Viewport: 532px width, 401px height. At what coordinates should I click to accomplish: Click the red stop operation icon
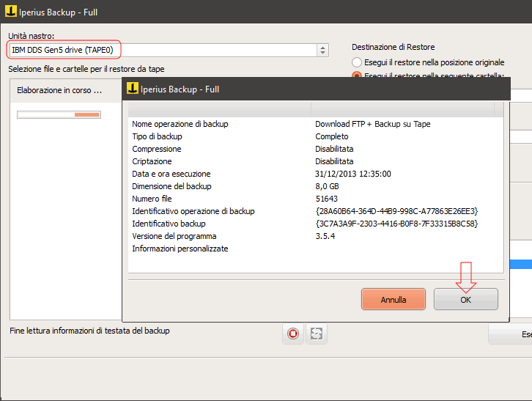(293, 334)
